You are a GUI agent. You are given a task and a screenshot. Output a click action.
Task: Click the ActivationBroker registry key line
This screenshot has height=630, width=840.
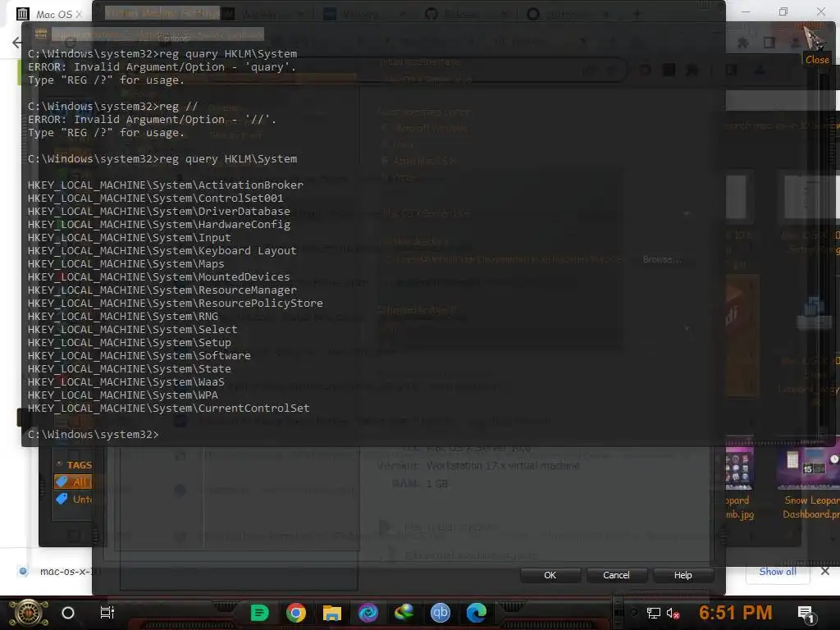pyautogui.click(x=166, y=185)
